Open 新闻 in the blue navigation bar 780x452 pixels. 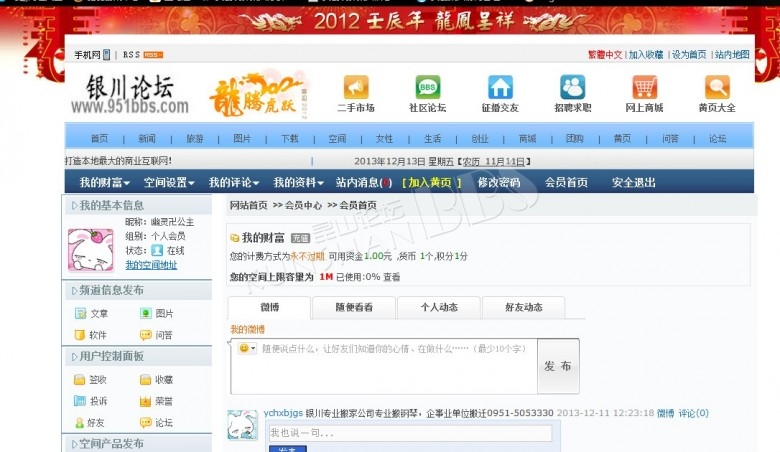[147, 139]
